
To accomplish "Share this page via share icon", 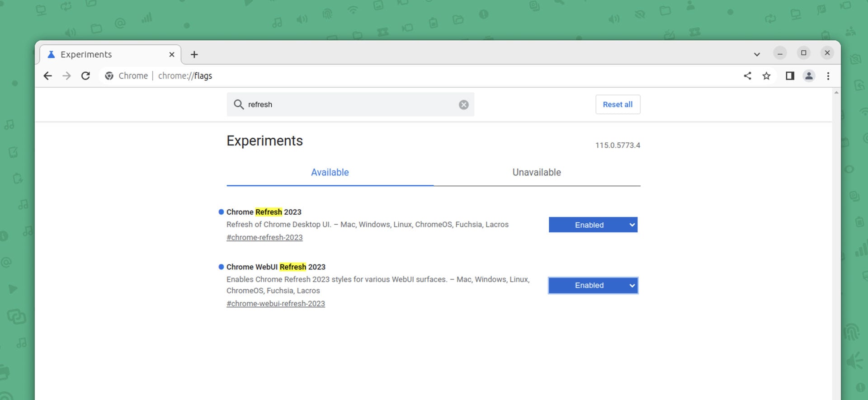I will tap(747, 76).
